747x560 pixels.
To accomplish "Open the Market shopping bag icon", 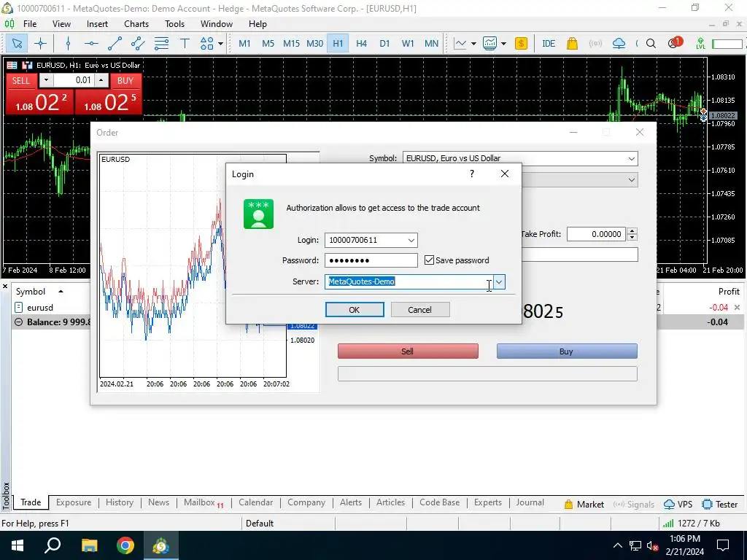I will (x=572, y=44).
